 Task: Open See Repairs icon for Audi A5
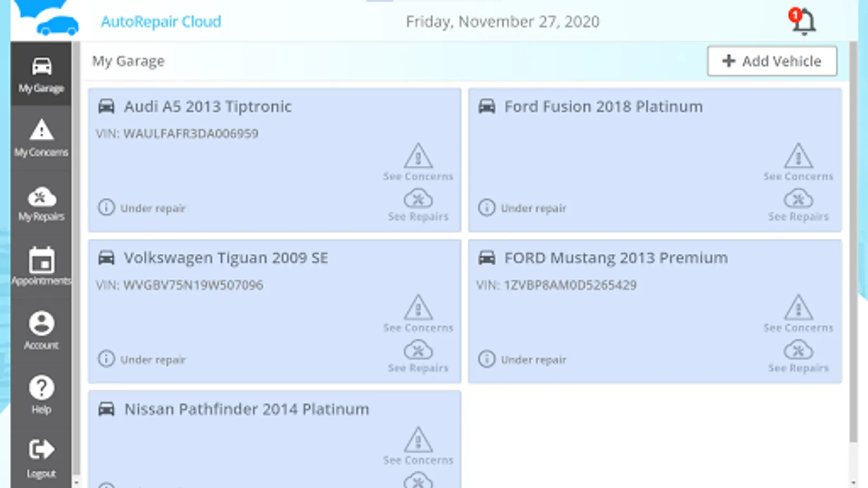(418, 199)
